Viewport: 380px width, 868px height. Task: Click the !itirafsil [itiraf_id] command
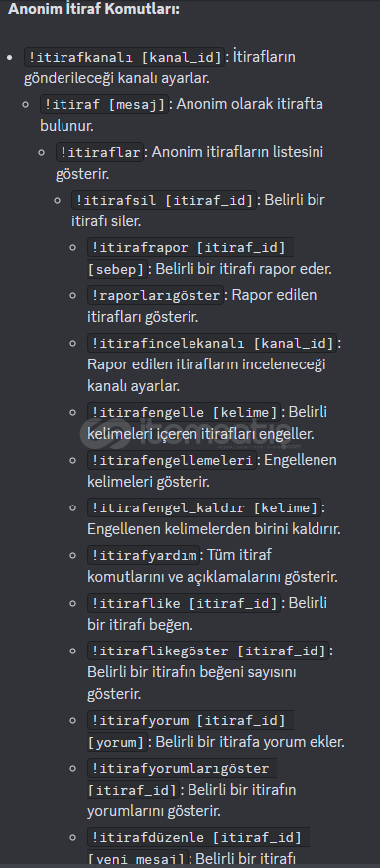[165, 200]
